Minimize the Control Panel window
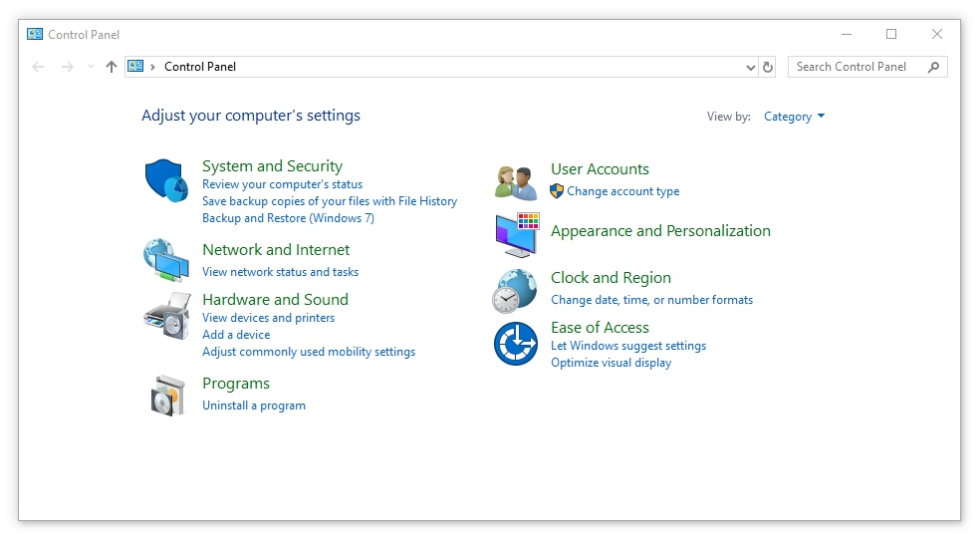Image resolution: width=980 pixels, height=541 pixels. click(x=847, y=35)
